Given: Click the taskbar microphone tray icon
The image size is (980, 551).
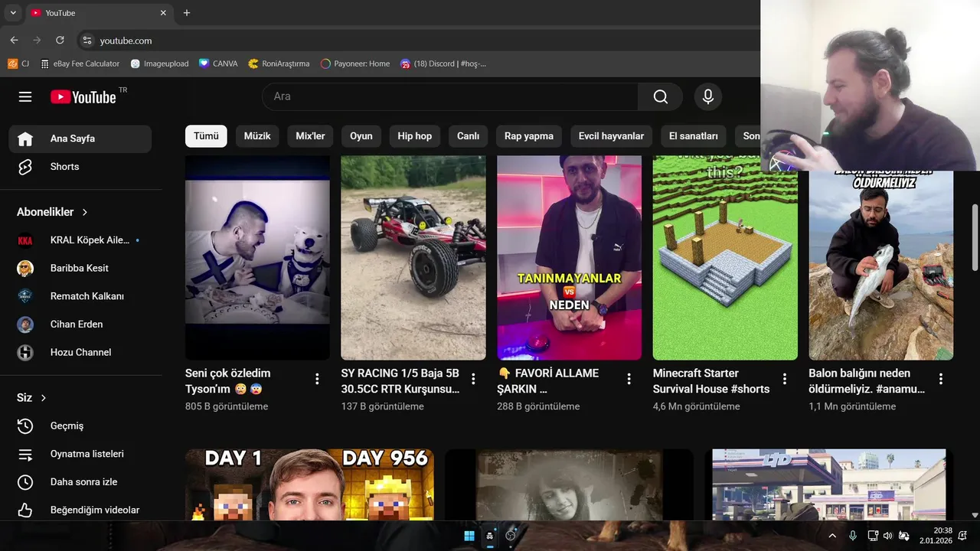Looking at the screenshot, I should point(853,536).
